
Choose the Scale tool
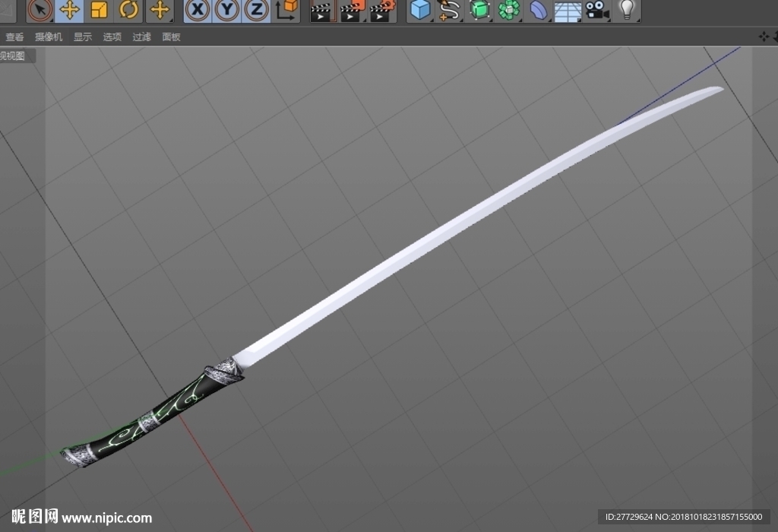(100, 10)
